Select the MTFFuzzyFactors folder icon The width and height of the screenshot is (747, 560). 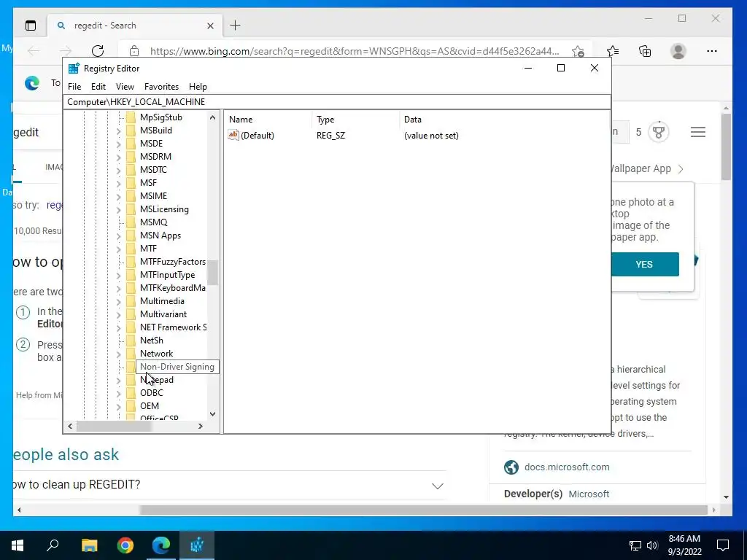pos(131,262)
